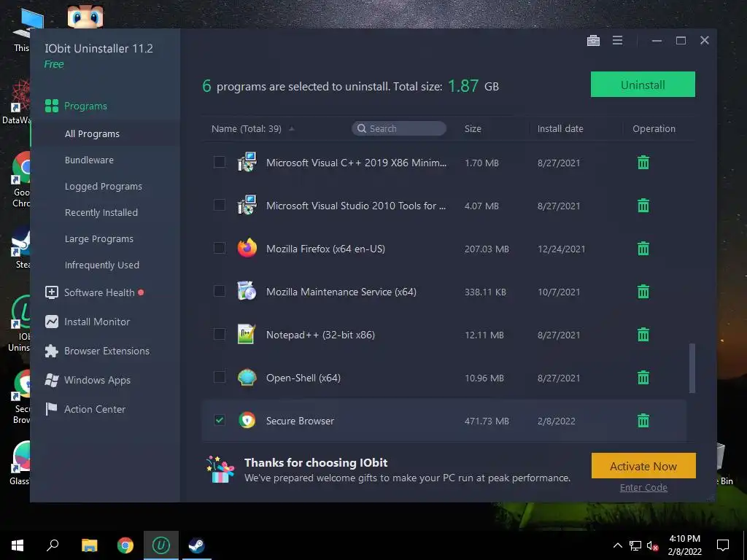Open Chrome from the taskbar
The image size is (747, 560).
[x=125, y=545]
